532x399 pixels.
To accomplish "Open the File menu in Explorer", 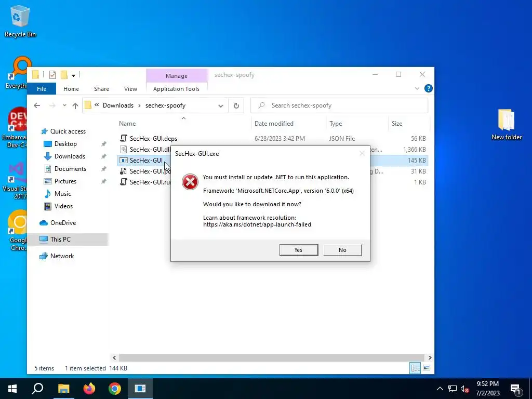I will click(x=42, y=89).
